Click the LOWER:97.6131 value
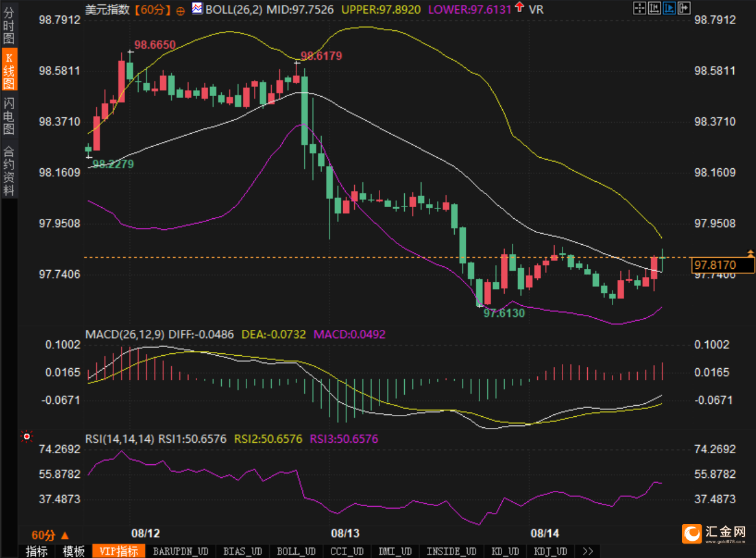756x558 pixels. [x=469, y=9]
